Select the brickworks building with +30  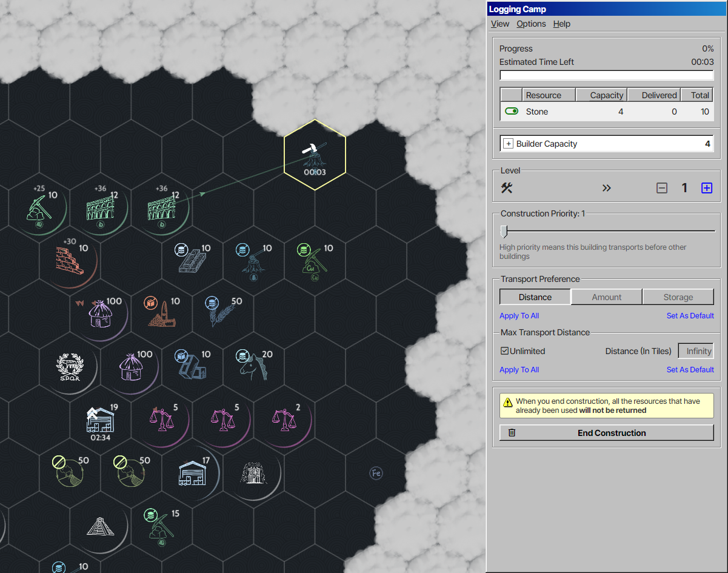tap(69, 260)
